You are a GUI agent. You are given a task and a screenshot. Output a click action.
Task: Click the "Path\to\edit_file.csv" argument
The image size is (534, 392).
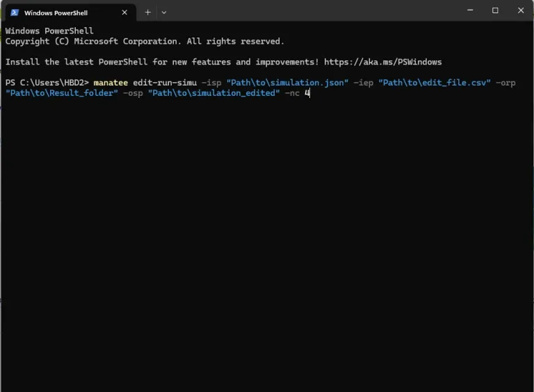(435, 83)
